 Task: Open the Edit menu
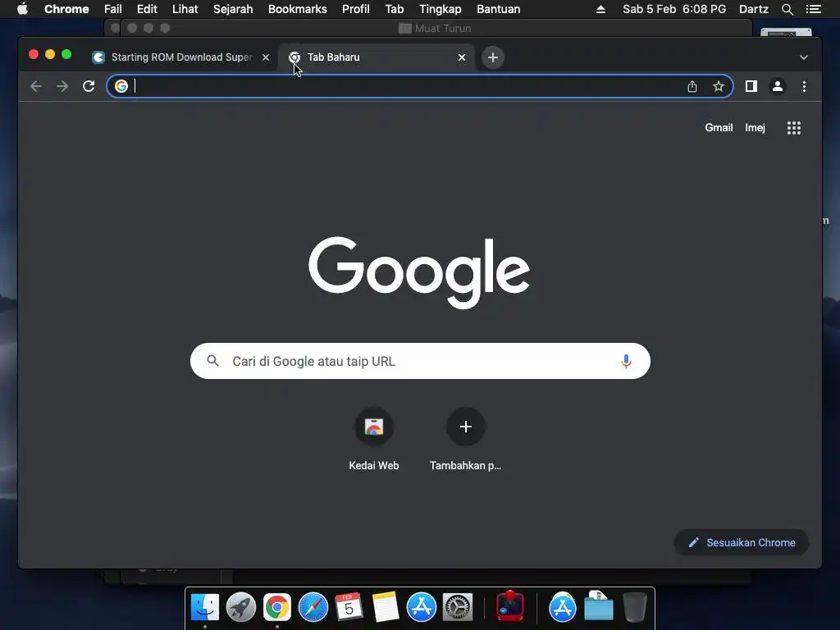tap(147, 9)
